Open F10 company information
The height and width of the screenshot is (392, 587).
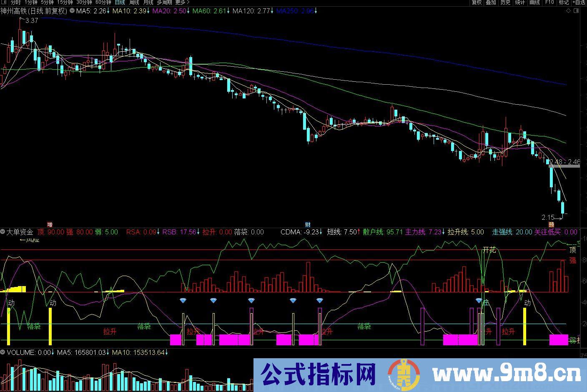(x=549, y=3)
